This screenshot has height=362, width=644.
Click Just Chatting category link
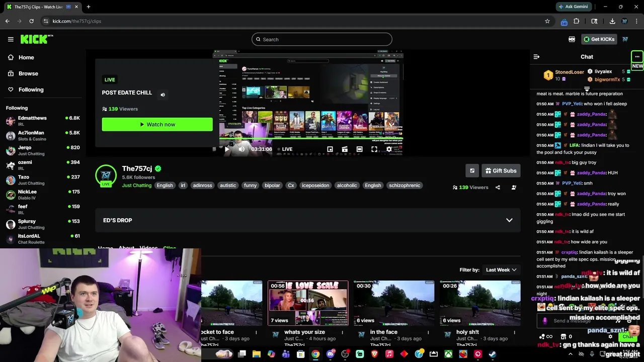[136, 186]
